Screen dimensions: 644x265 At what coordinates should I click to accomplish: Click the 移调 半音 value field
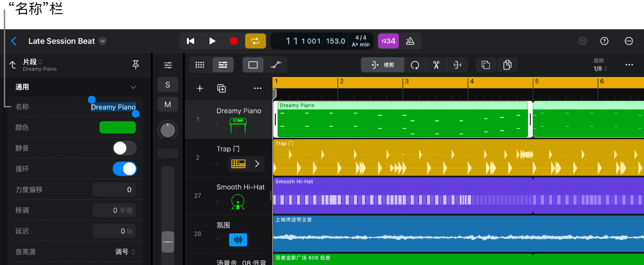pyautogui.click(x=114, y=210)
